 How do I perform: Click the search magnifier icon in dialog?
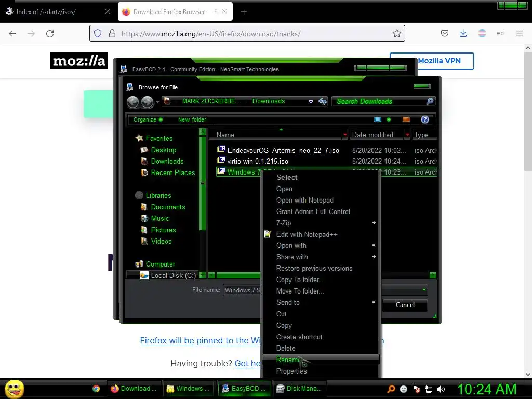[430, 101]
